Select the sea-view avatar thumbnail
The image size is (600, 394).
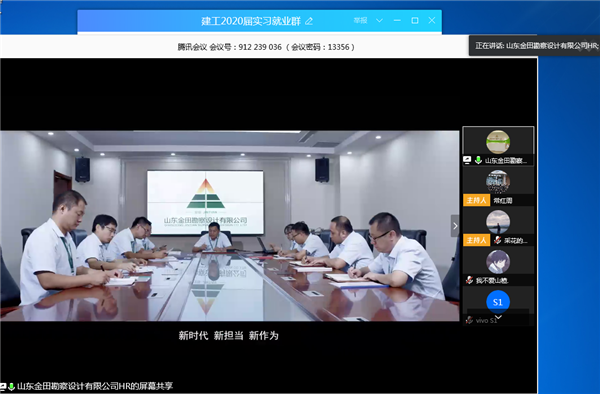point(498,222)
